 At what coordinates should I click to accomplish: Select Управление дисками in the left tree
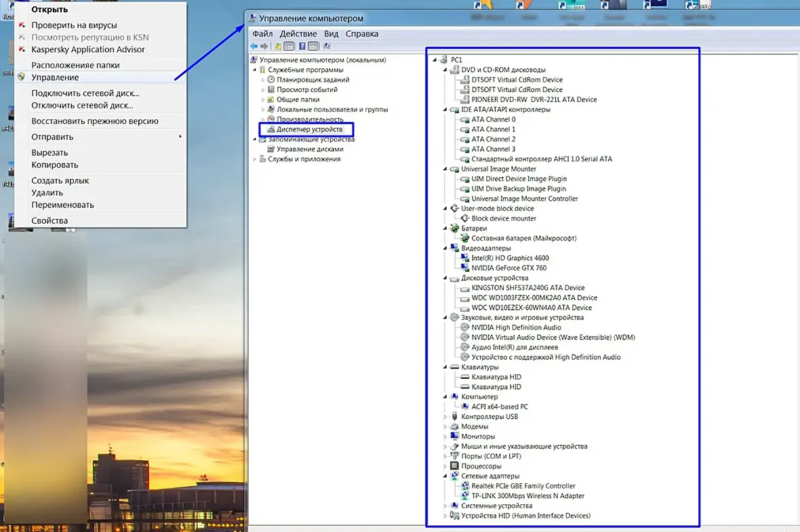(310, 150)
